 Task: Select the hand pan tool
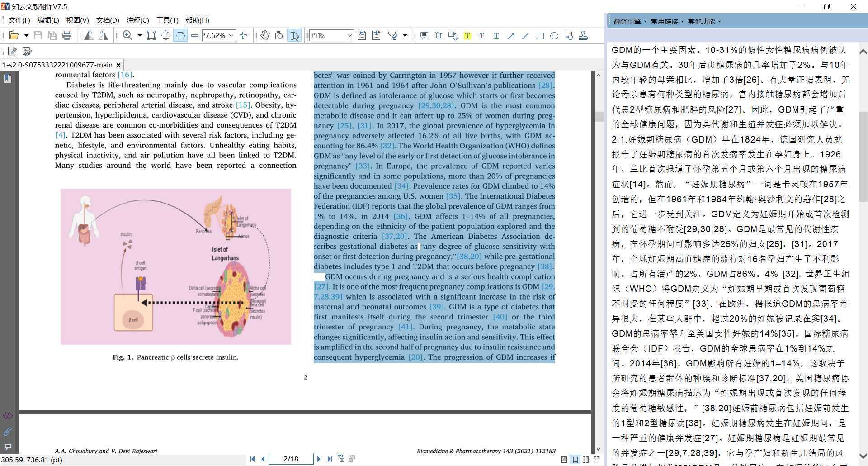265,36
